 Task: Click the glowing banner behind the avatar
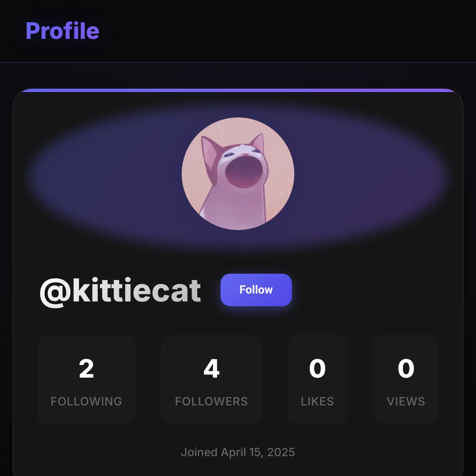tap(99, 175)
